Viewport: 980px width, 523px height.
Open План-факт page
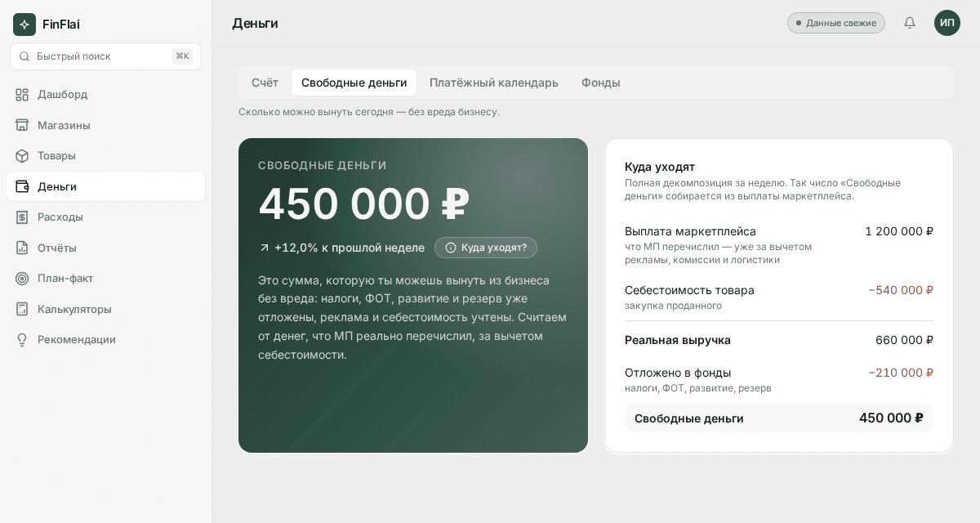105,279
